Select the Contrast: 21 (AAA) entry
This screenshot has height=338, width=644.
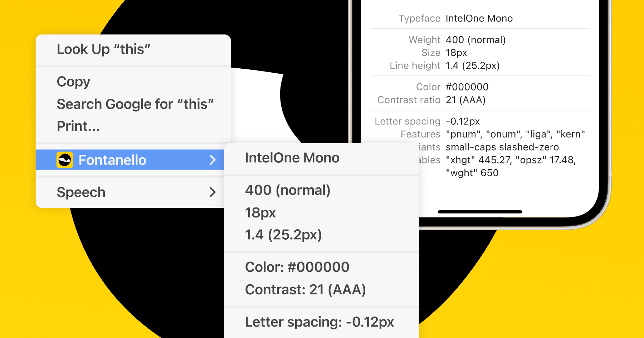[306, 289]
